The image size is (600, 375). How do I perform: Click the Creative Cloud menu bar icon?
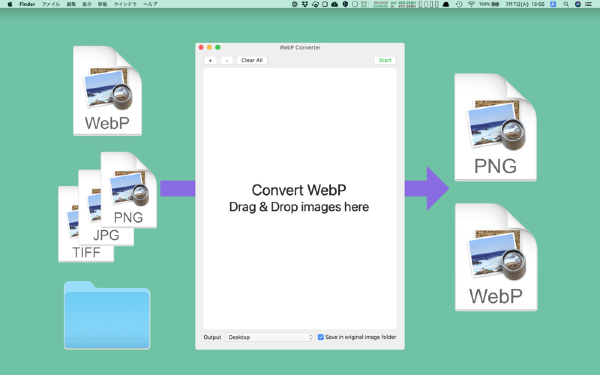[x=315, y=4]
